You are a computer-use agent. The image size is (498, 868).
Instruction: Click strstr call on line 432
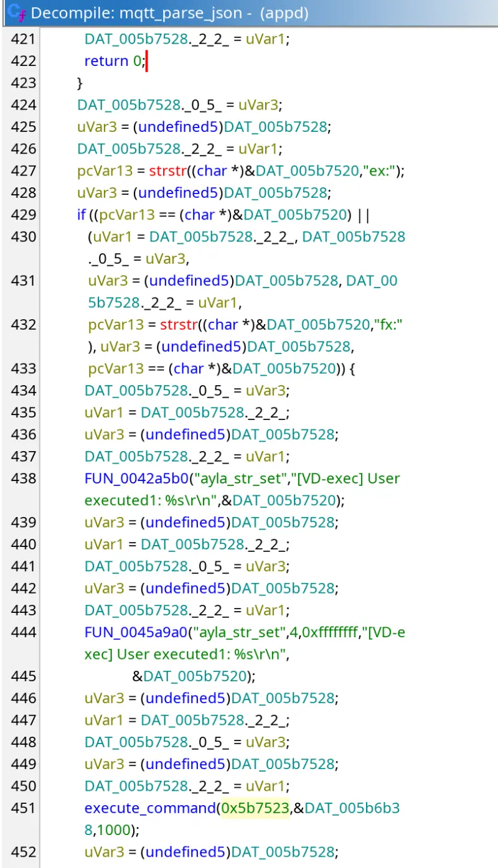(181, 324)
